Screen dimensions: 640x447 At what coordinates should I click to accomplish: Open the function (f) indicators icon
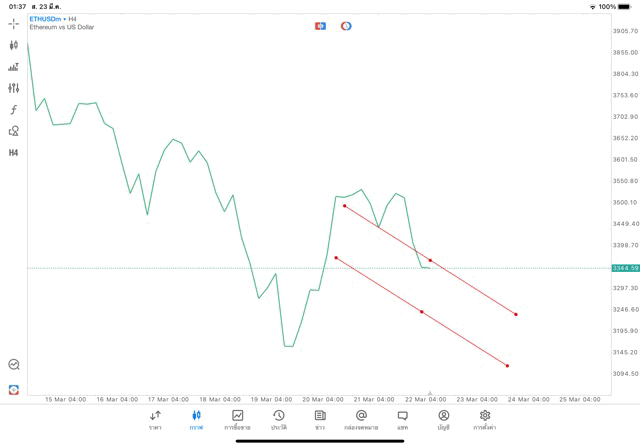click(14, 110)
